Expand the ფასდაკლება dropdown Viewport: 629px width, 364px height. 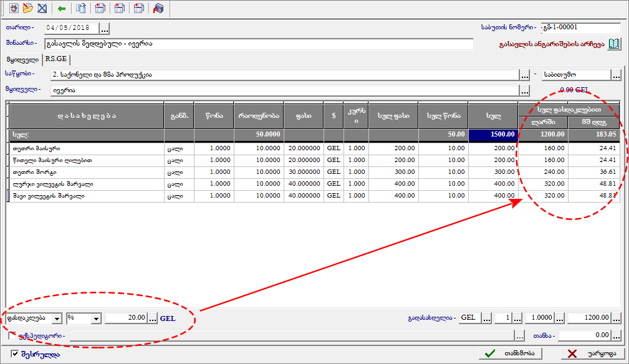coord(57,318)
